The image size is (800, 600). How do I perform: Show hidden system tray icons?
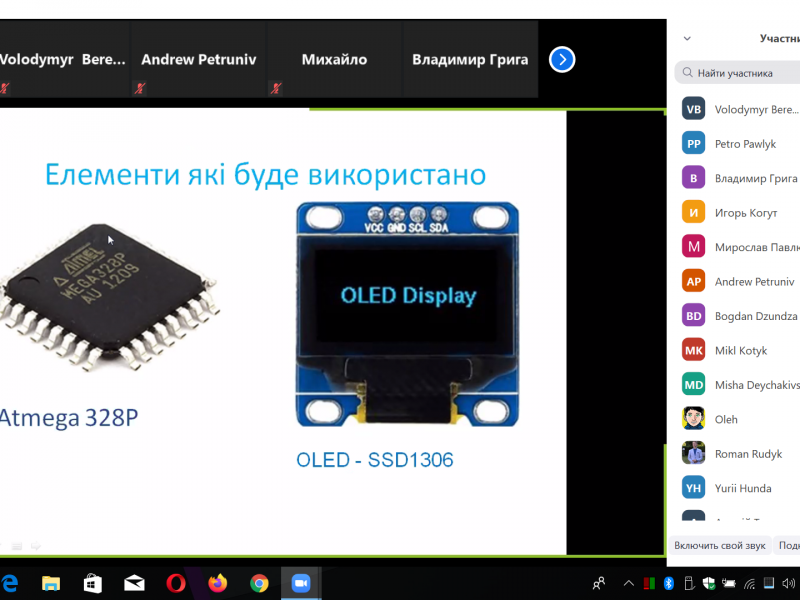[629, 583]
